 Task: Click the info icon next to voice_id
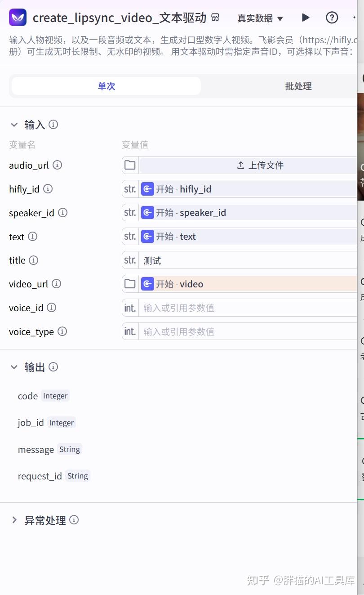click(51, 308)
